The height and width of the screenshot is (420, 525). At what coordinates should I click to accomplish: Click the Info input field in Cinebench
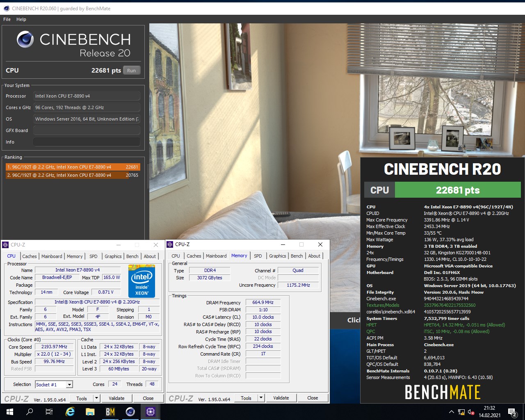point(87,142)
